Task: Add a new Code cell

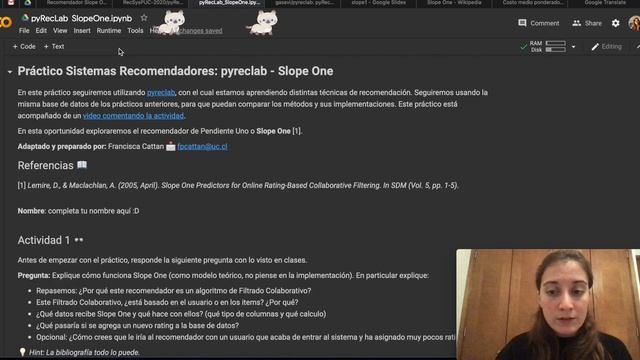Action: (24, 47)
